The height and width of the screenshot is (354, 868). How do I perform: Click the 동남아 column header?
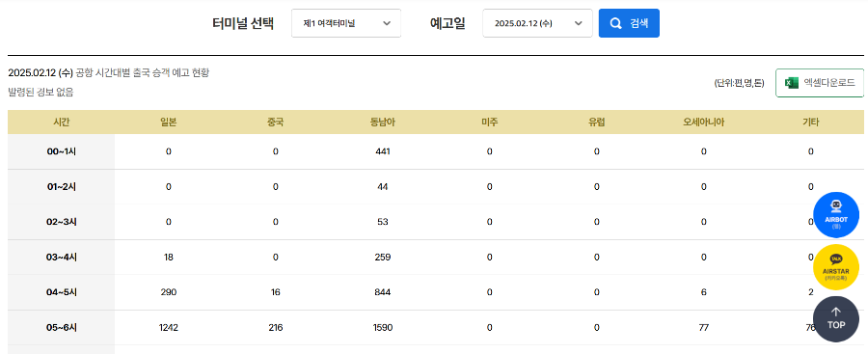click(x=383, y=123)
